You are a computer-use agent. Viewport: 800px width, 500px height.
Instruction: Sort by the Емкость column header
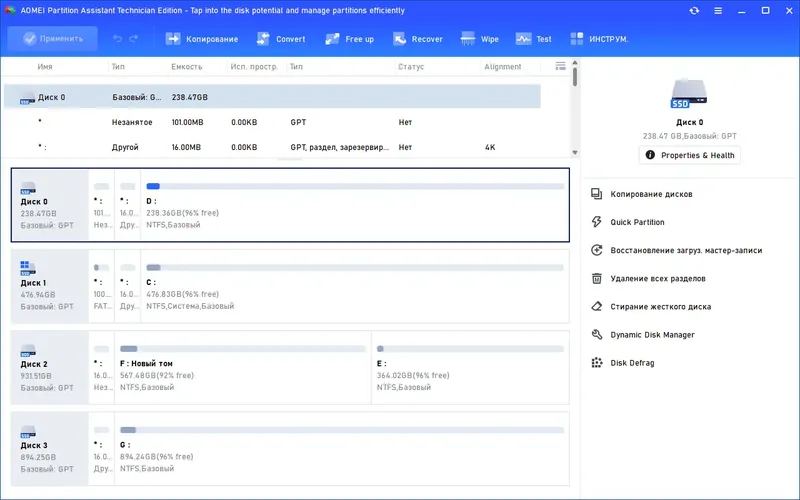click(187, 66)
